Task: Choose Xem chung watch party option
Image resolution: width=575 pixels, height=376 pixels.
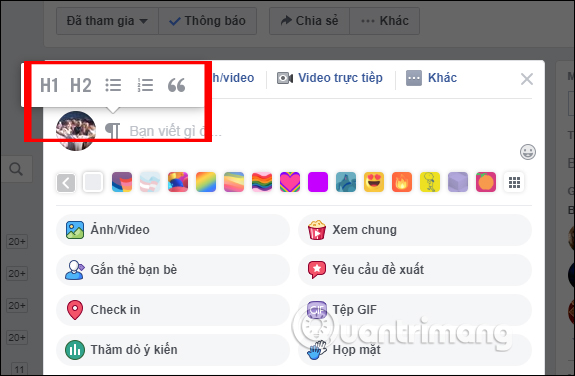Action: point(415,230)
